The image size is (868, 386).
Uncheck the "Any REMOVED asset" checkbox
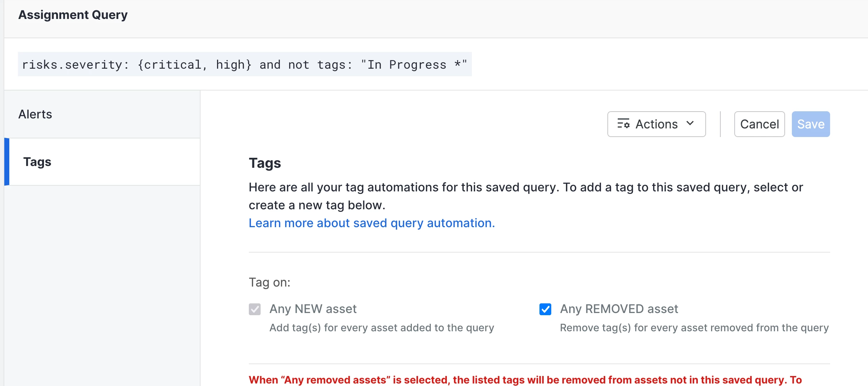pyautogui.click(x=545, y=309)
